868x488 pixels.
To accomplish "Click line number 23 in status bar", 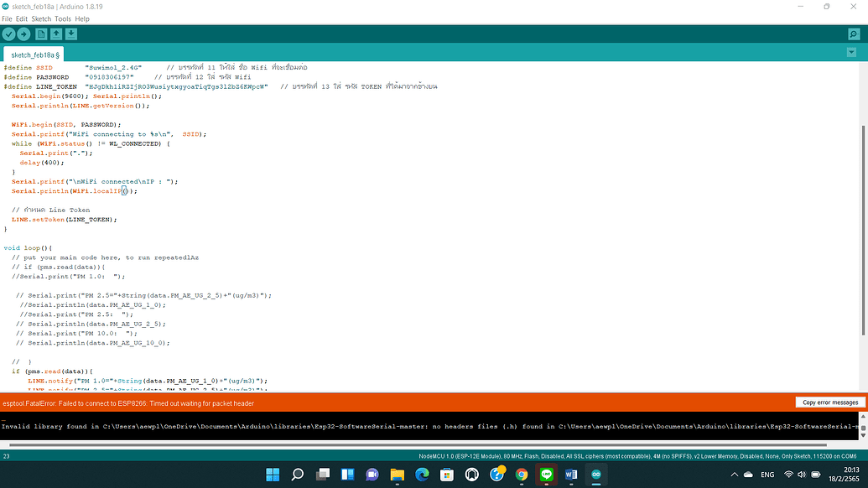I will [x=7, y=456].
